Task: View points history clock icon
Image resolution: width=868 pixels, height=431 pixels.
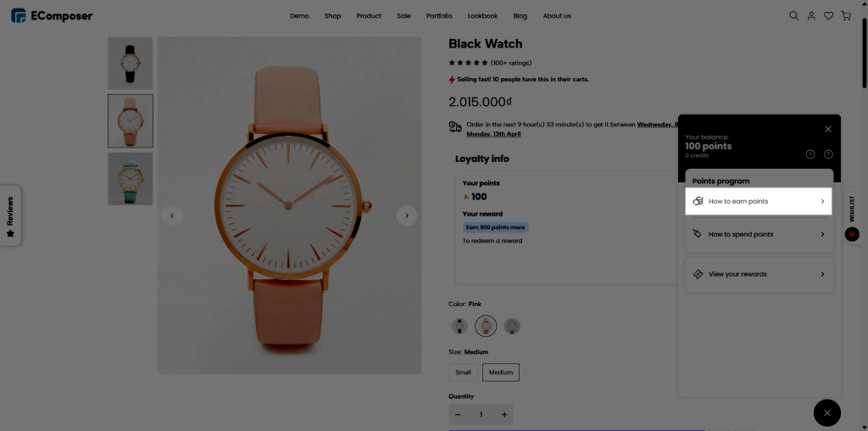Action: tap(810, 154)
